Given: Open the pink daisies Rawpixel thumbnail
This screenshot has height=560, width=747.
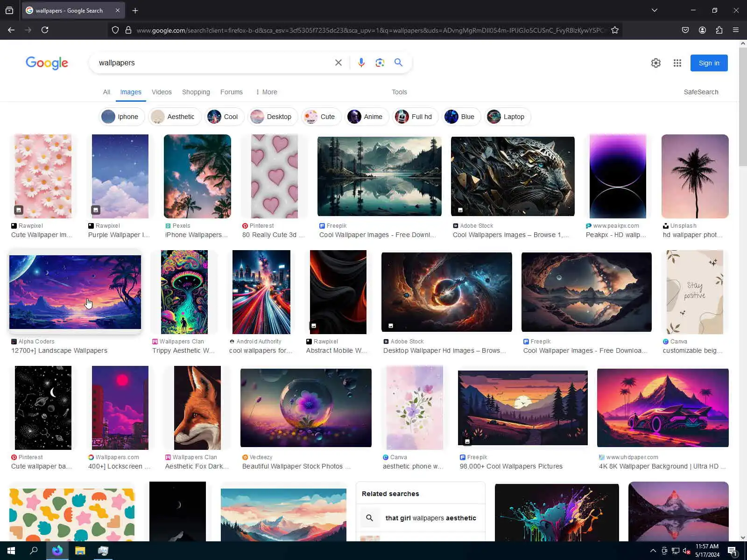Looking at the screenshot, I should [x=43, y=176].
